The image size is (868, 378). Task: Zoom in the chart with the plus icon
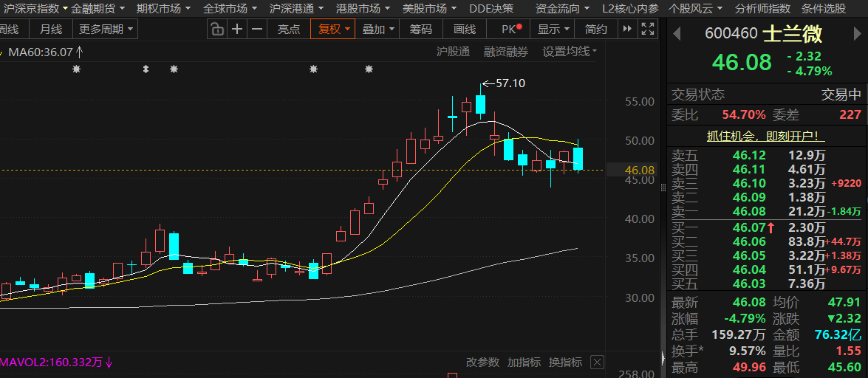[x=237, y=30]
